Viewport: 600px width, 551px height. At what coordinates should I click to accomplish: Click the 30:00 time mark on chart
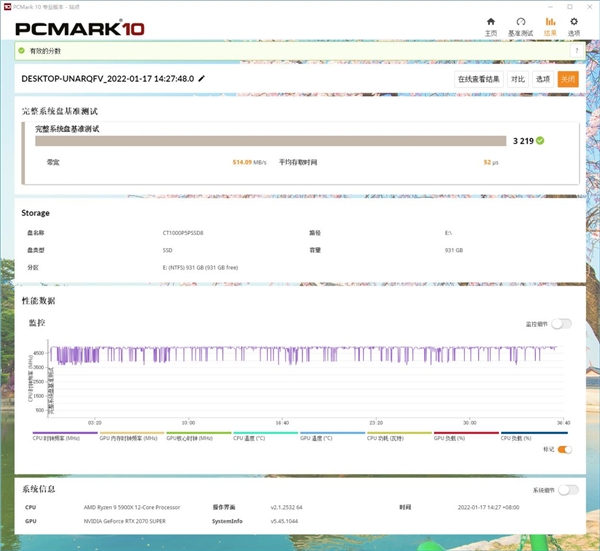pyautogui.click(x=470, y=423)
